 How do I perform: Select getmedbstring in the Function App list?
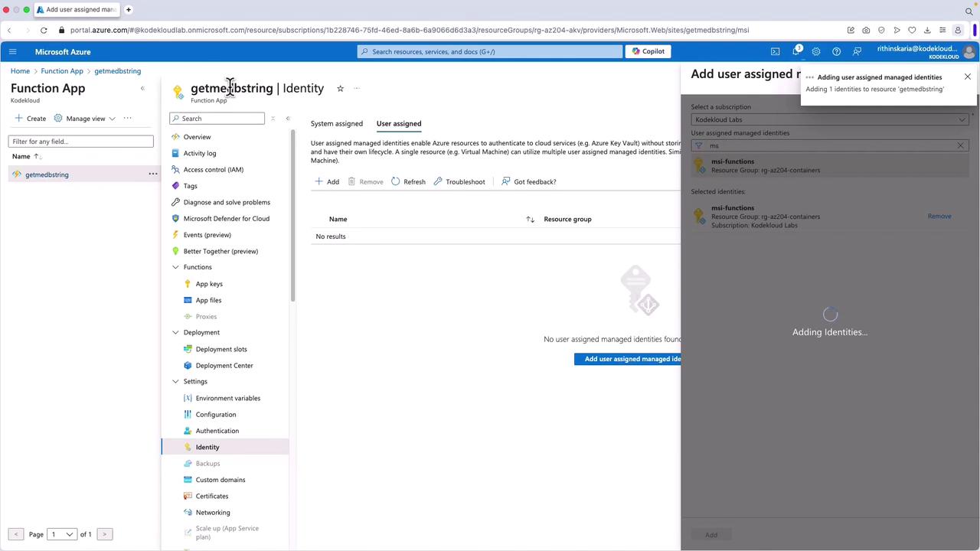[x=47, y=174]
